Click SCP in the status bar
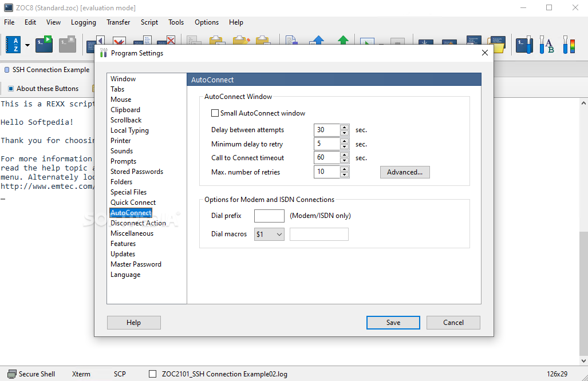Viewport: 588px width, 381px height. click(120, 374)
